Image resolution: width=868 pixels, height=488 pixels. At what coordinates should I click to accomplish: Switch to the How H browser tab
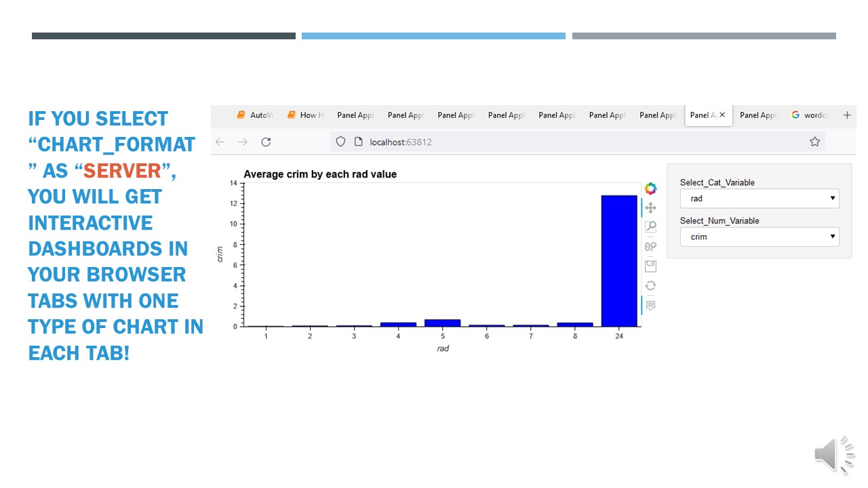click(305, 115)
